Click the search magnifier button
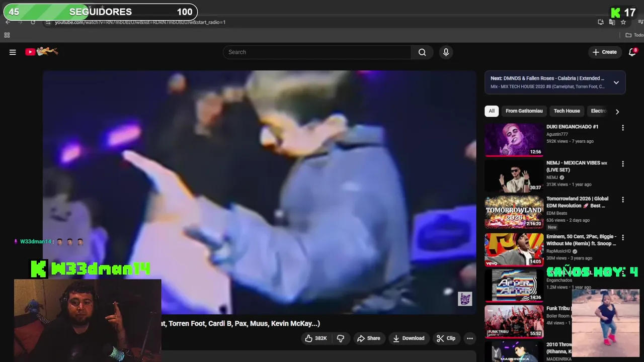644x362 pixels. coord(422,52)
